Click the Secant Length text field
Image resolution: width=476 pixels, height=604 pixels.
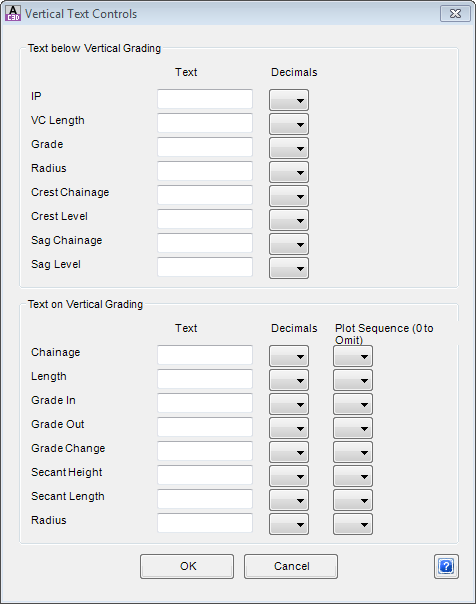point(205,499)
